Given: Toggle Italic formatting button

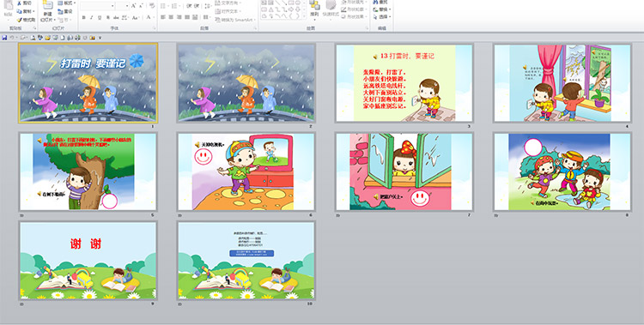Looking at the screenshot, I should point(92,18).
